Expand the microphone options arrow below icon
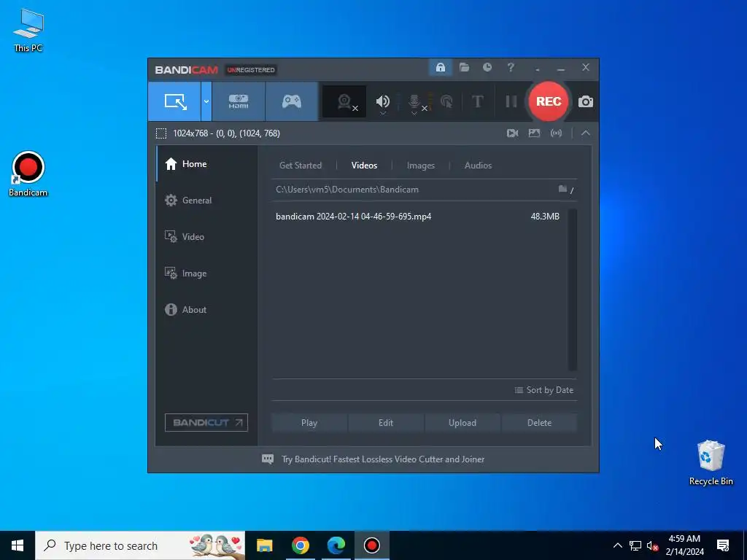The width and height of the screenshot is (747, 560). click(x=414, y=113)
